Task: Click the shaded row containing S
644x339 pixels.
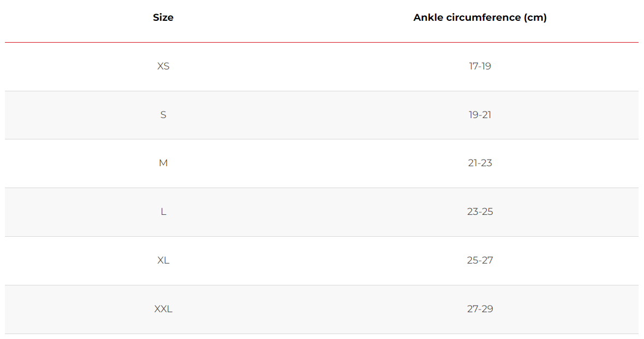Action: click(322, 115)
